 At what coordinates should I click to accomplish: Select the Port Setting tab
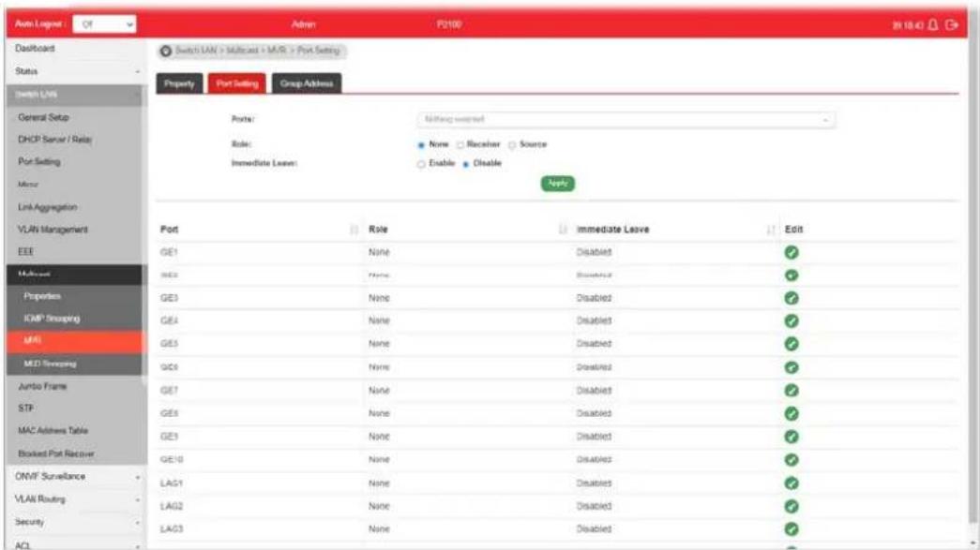tap(237, 83)
